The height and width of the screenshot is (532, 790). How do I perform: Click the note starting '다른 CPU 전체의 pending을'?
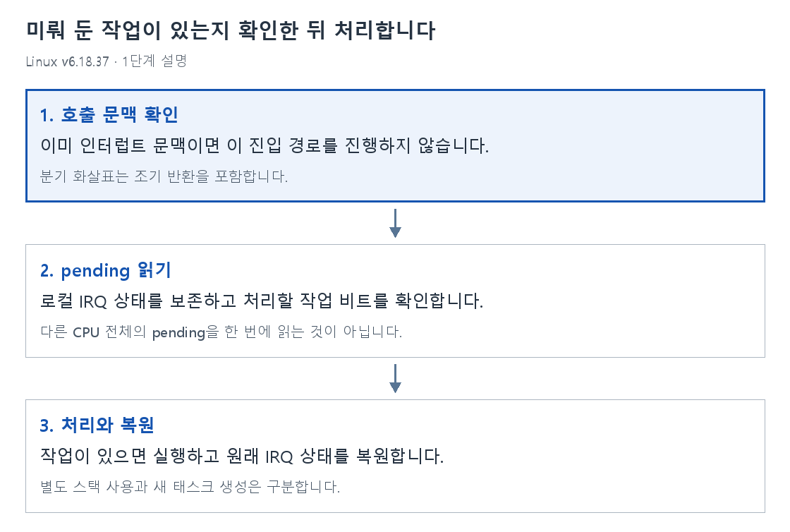[x=221, y=332]
